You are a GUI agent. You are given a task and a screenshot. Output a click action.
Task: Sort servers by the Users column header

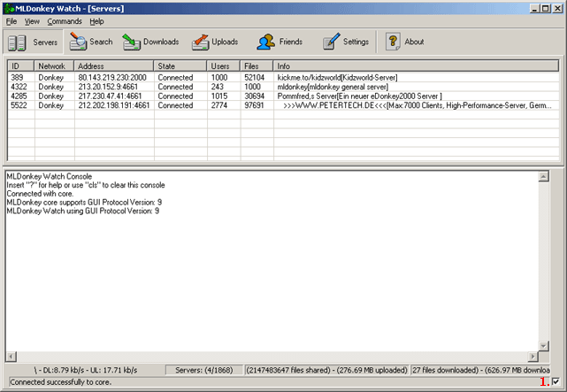[x=223, y=66]
